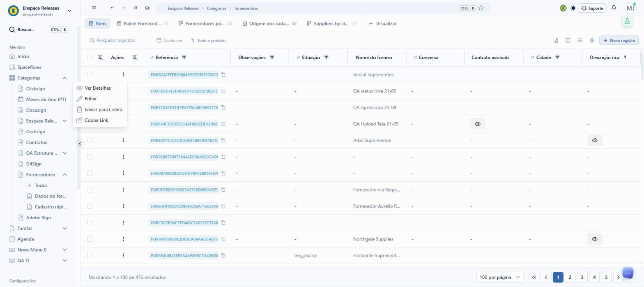644x287 pixels.
Task: Change language via Brazil flag icon
Action: click(563, 8)
